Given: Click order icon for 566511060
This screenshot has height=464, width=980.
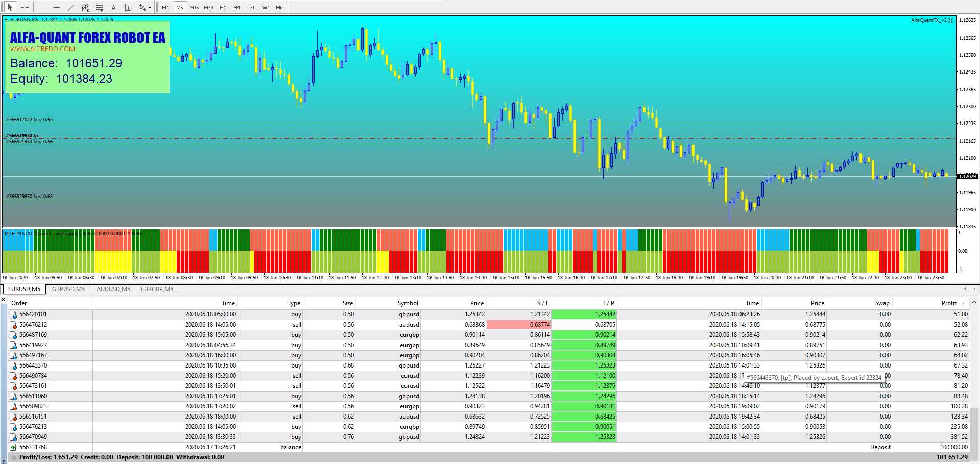Looking at the screenshot, I should click(13, 396).
